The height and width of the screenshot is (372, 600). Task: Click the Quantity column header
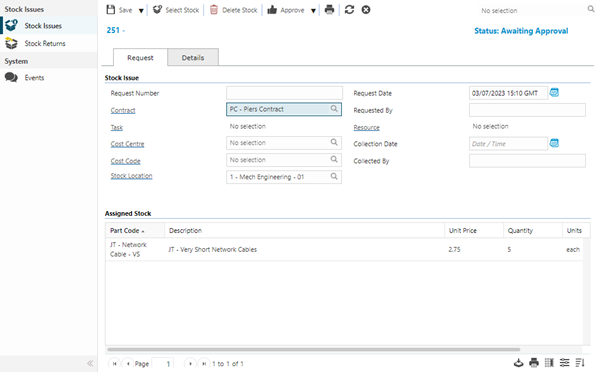(533, 230)
